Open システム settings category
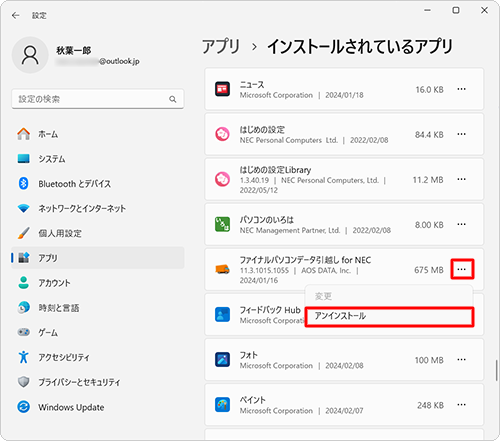 pyautogui.click(x=98, y=159)
